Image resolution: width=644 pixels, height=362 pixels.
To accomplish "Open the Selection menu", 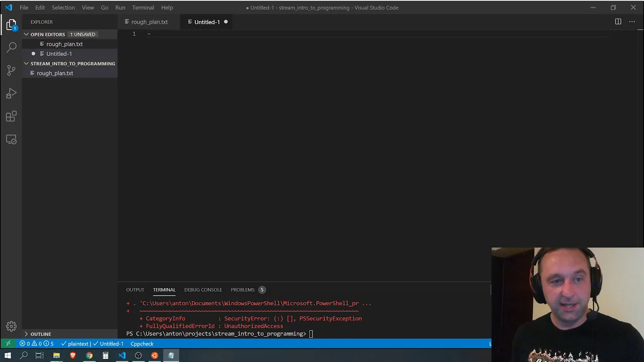I will (x=63, y=8).
